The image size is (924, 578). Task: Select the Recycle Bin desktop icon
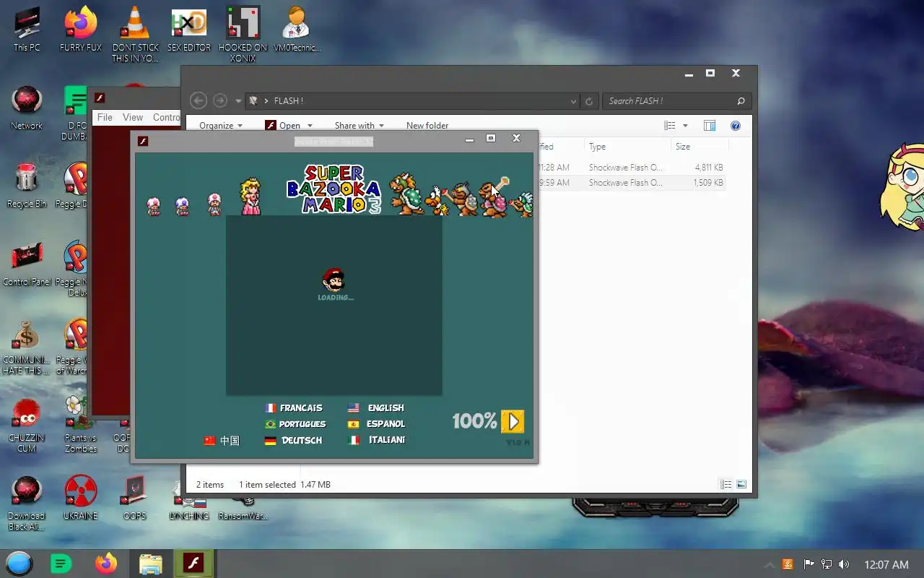[x=27, y=186]
